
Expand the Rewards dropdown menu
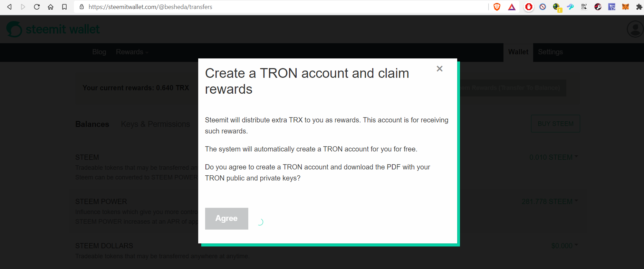click(x=132, y=52)
